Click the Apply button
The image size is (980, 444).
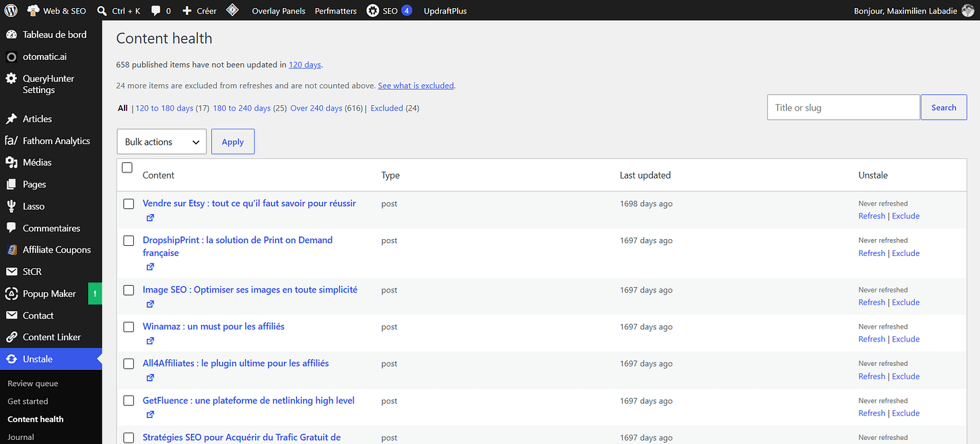(233, 141)
